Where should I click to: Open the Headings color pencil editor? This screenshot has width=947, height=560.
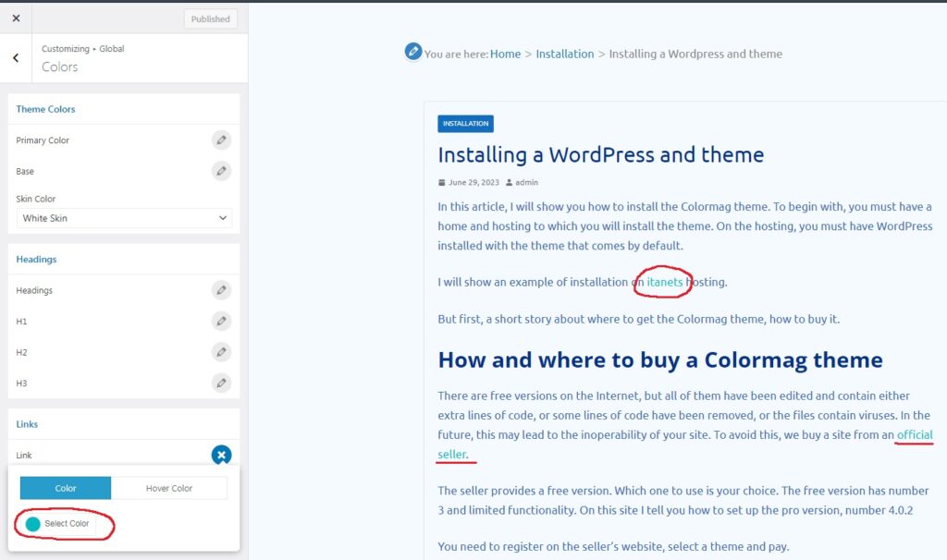tap(222, 290)
